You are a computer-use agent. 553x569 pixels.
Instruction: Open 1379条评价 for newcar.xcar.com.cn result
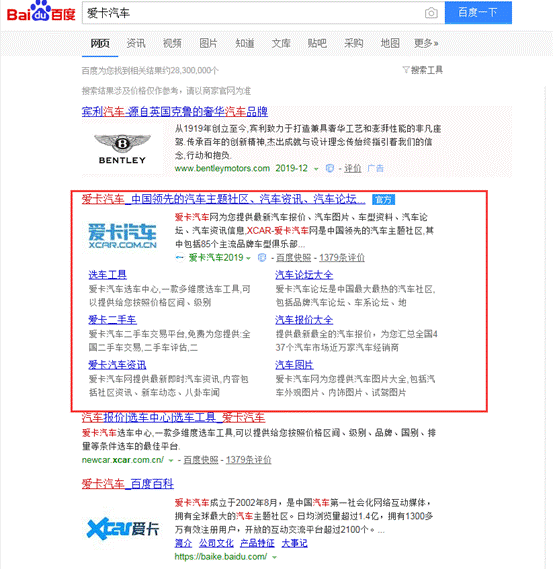[249, 460]
